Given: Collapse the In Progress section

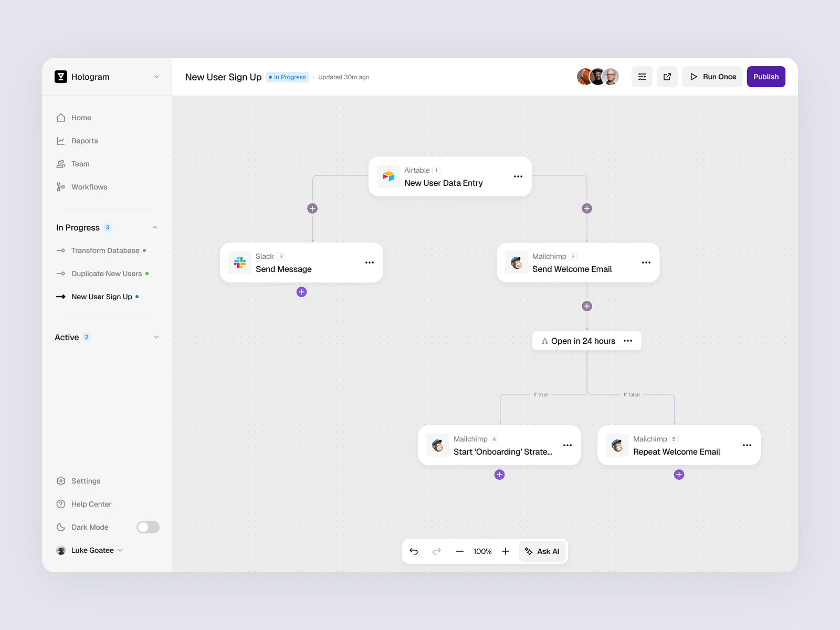Looking at the screenshot, I should click(x=154, y=227).
